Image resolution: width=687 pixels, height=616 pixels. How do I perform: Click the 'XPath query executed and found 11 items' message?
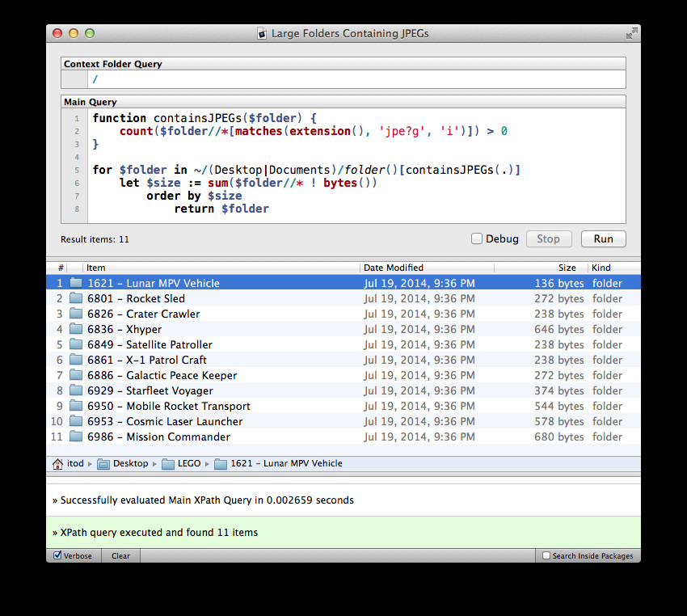tap(155, 532)
